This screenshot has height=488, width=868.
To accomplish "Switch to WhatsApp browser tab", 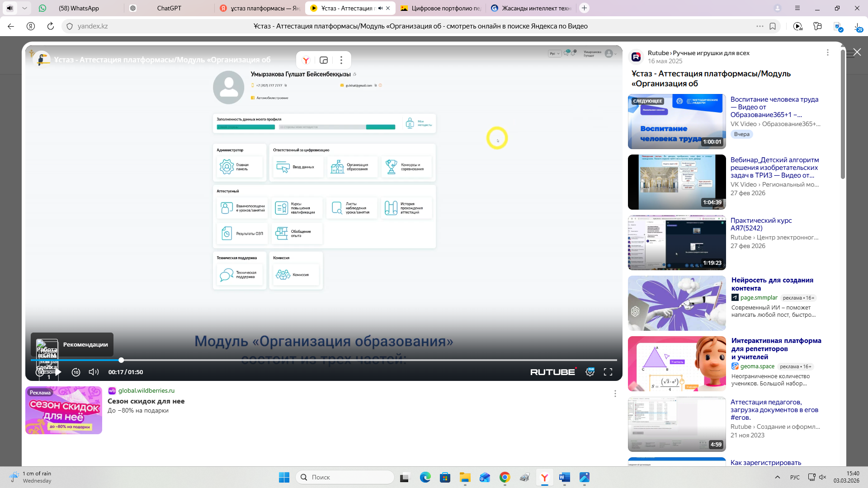I will tap(79, 8).
